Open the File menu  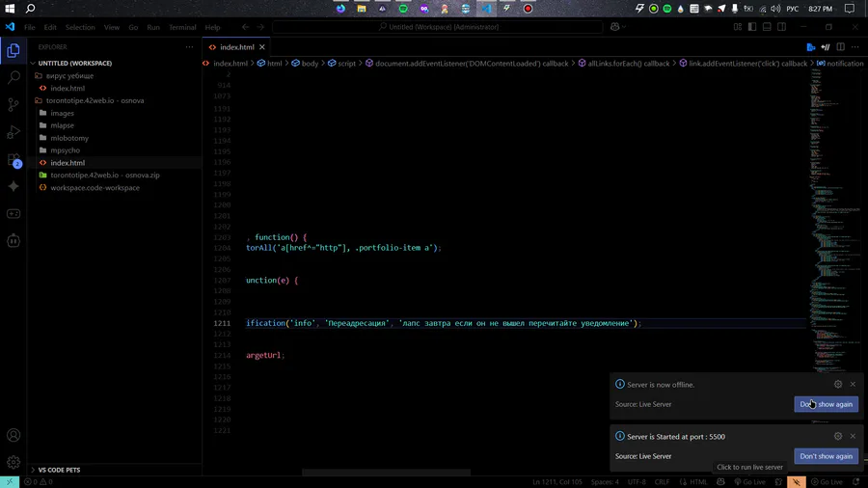point(29,27)
